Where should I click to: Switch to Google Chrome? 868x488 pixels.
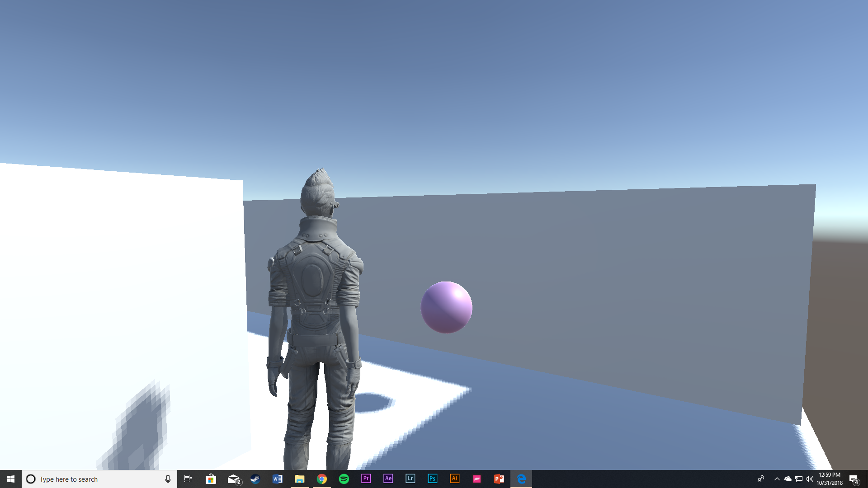[321, 479]
